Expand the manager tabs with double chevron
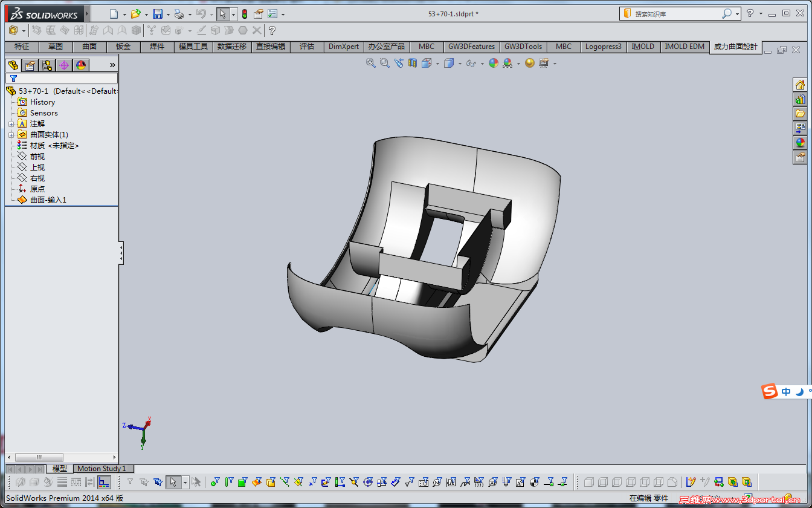Image resolution: width=812 pixels, height=508 pixels. tap(112, 65)
